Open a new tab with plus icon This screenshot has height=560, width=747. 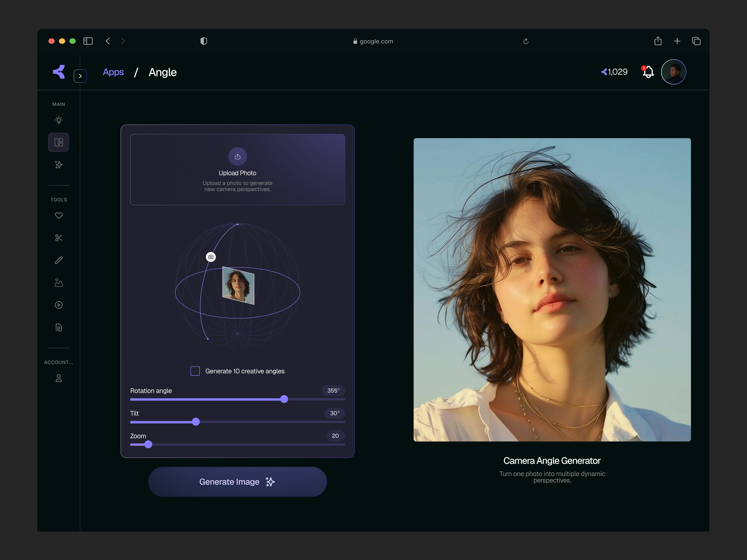click(x=677, y=41)
